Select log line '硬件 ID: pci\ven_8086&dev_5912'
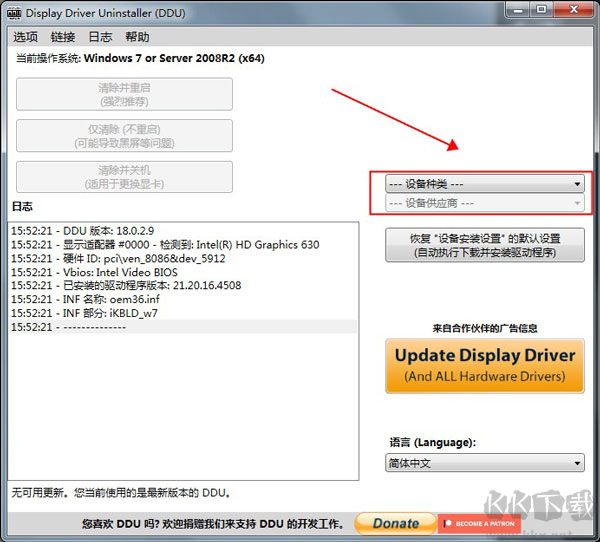Screen dimensions: 600x542 [183, 258]
